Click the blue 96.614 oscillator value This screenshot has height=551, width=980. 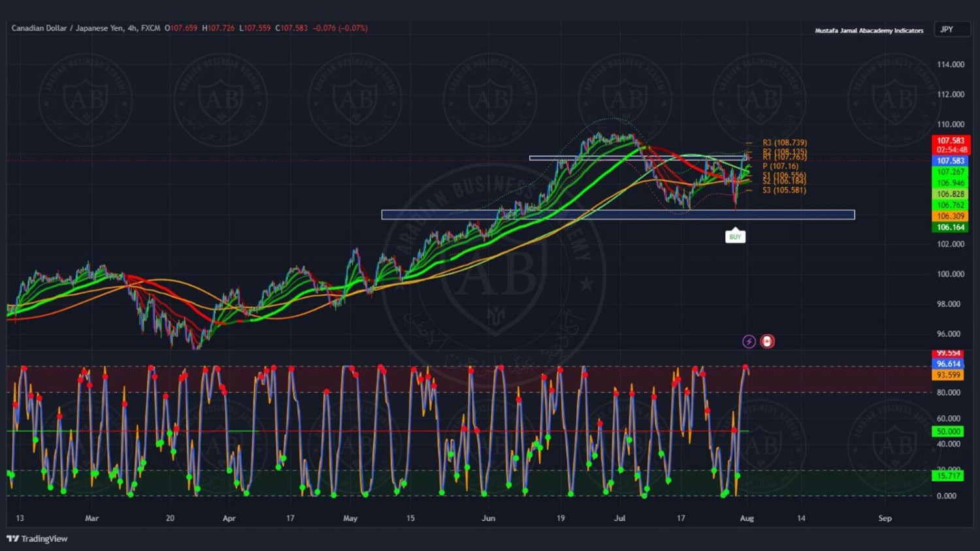click(x=948, y=364)
